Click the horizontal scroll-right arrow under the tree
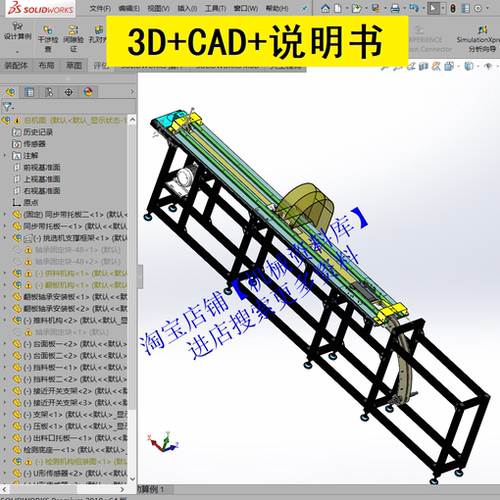 pyautogui.click(x=122, y=489)
